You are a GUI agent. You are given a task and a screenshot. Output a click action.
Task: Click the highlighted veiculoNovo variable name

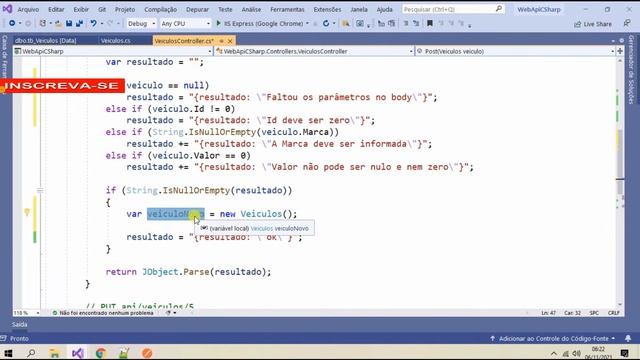176,214
